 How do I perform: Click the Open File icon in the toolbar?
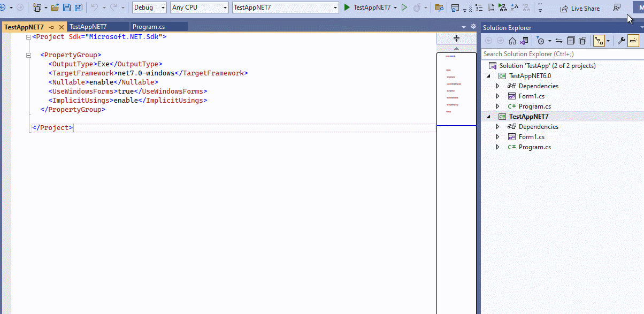pyautogui.click(x=55, y=7)
